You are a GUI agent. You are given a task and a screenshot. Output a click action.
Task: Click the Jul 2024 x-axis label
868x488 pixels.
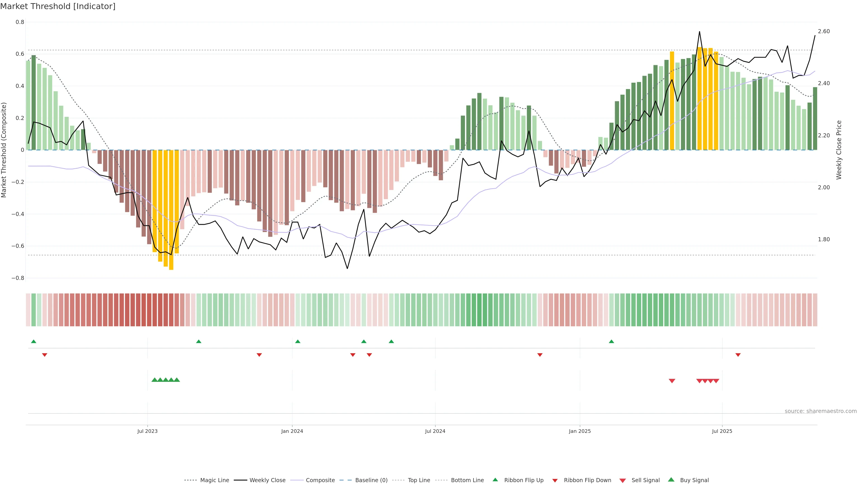click(x=435, y=431)
